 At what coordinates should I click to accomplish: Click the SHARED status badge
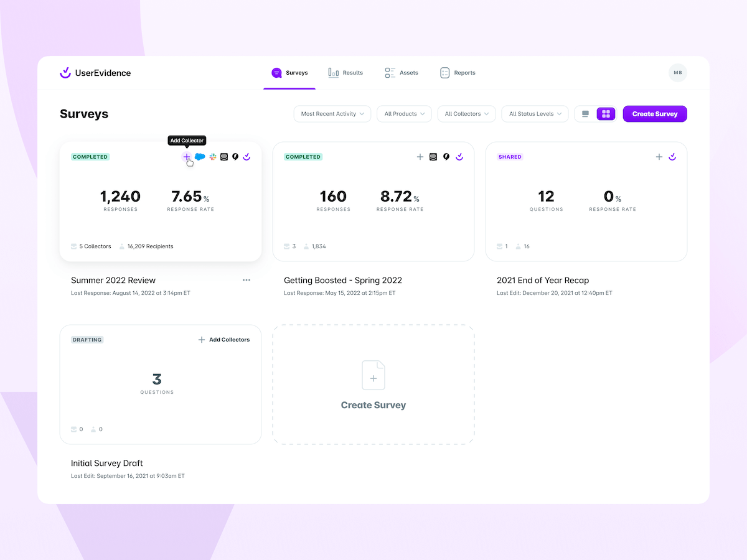(x=510, y=157)
